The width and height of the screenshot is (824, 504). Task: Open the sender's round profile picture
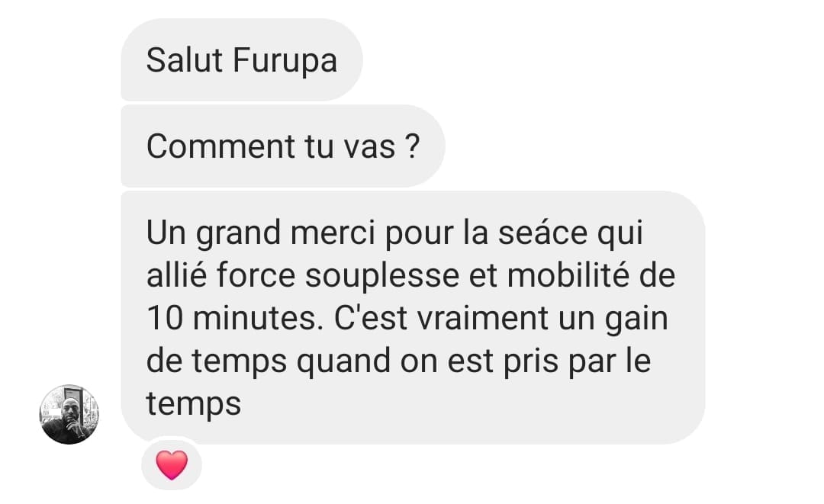[x=69, y=414]
